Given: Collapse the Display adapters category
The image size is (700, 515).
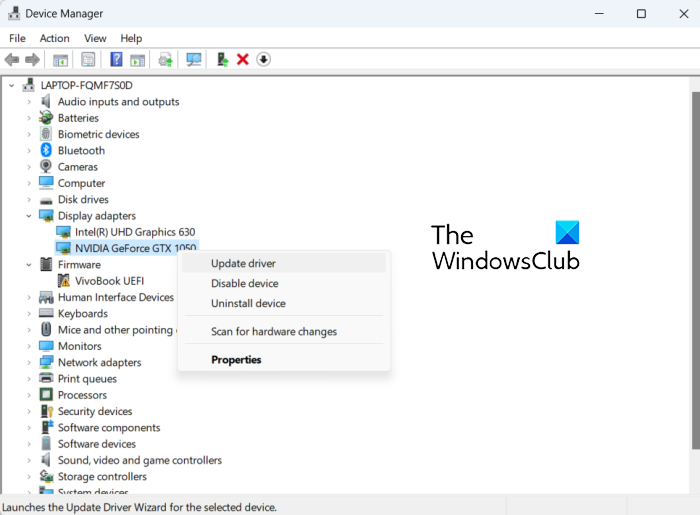Looking at the screenshot, I should tap(29, 216).
